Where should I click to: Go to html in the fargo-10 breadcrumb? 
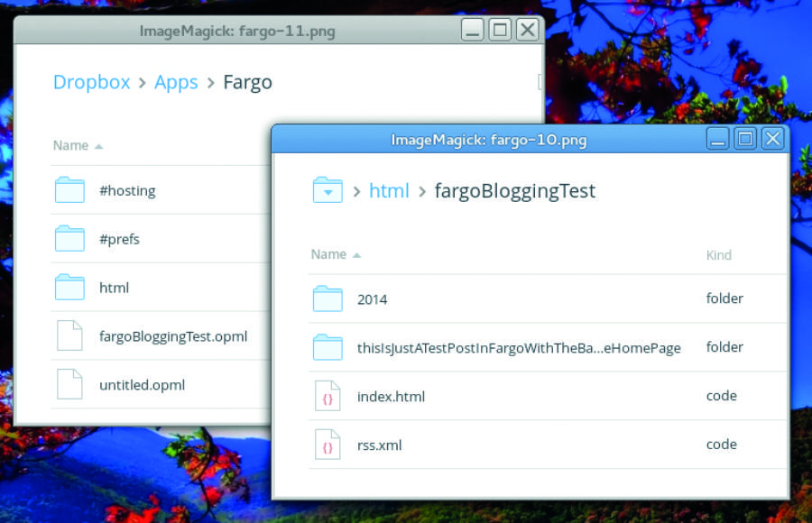[389, 191]
